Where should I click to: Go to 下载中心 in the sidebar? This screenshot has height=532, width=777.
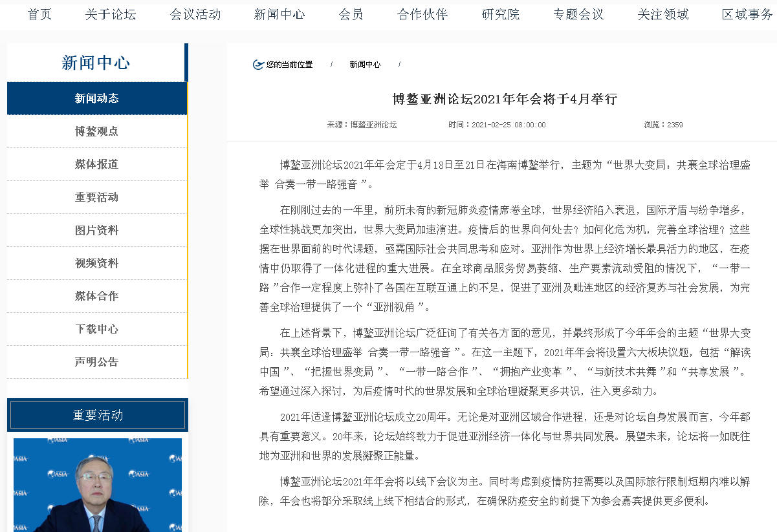point(97,329)
